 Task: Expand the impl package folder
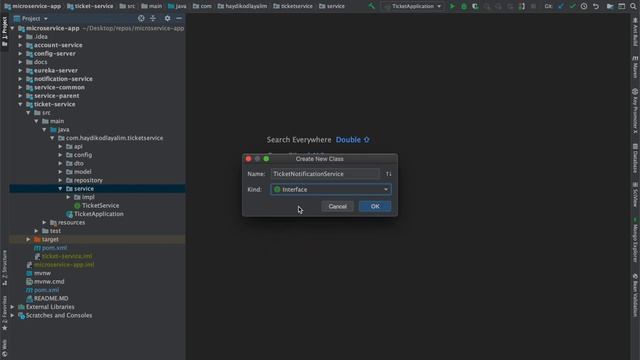pos(69,197)
